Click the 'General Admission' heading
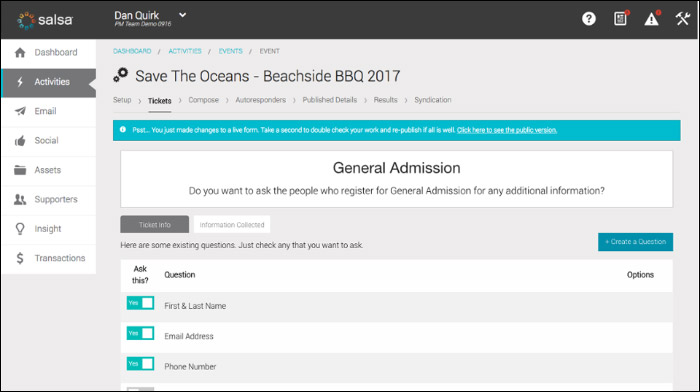The width and height of the screenshot is (700, 392). point(396,168)
